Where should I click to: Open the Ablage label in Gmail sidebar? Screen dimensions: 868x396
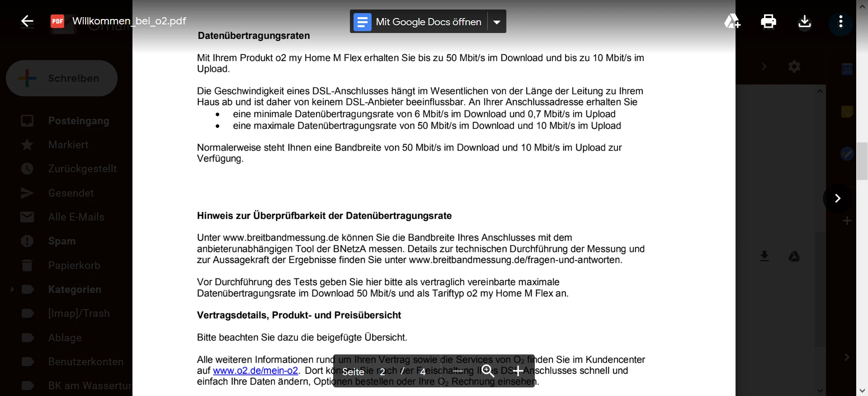click(65, 338)
